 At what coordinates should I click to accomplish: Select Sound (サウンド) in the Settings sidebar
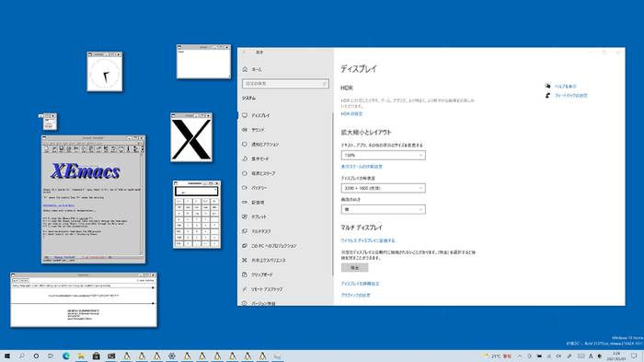pos(258,130)
